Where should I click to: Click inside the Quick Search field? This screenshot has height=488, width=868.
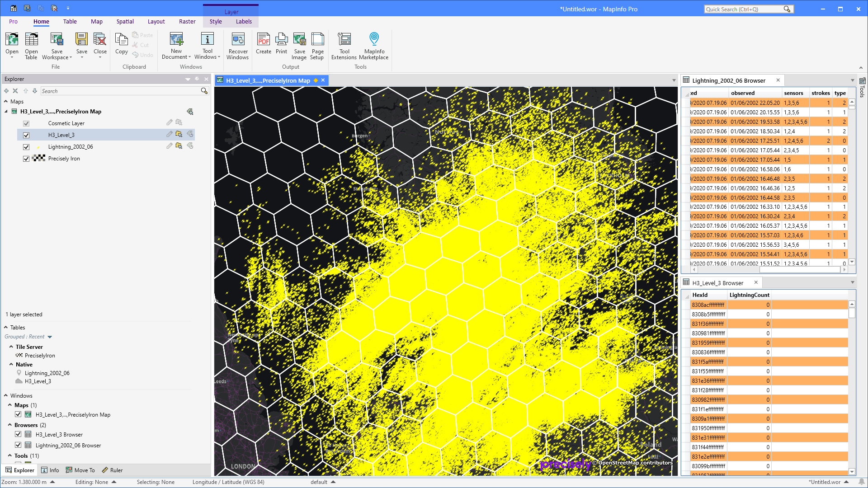[x=746, y=9]
